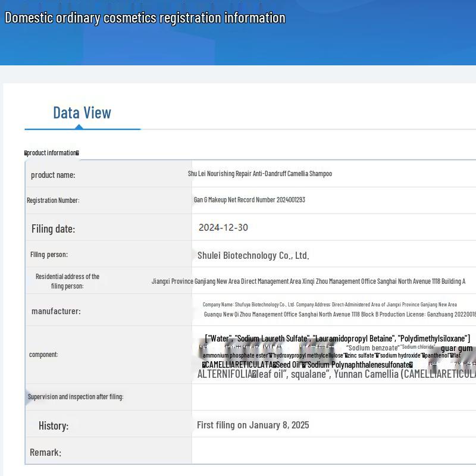Click the manufacturer row label

coord(56,311)
